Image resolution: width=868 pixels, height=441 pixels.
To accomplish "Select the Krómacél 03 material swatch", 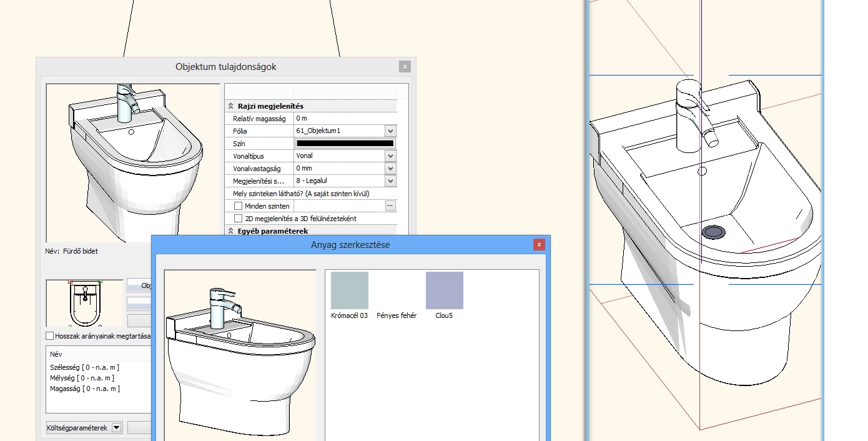I will pos(349,290).
